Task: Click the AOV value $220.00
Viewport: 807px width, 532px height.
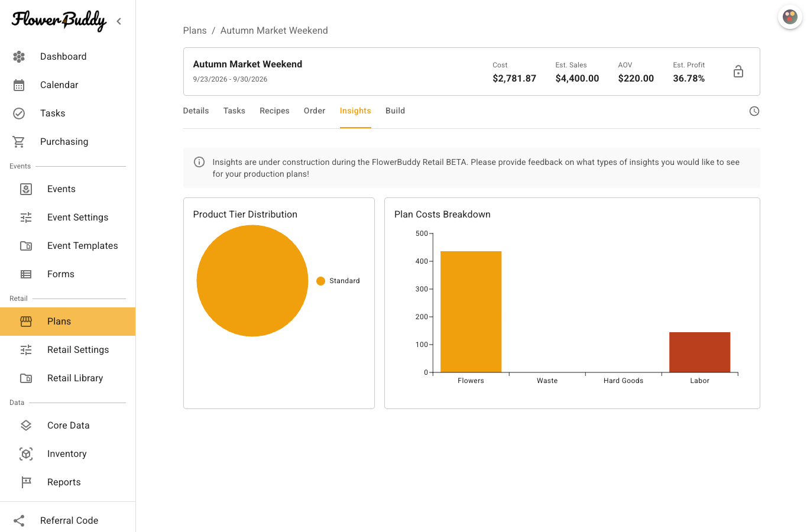Action: point(636,79)
